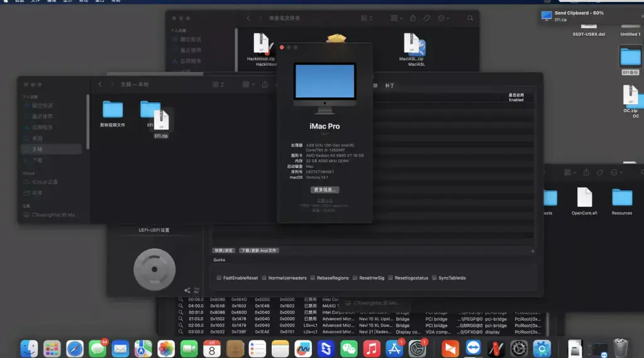
Task: Click the tags icon in top Finder toolbar
Action: pyautogui.click(x=427, y=18)
